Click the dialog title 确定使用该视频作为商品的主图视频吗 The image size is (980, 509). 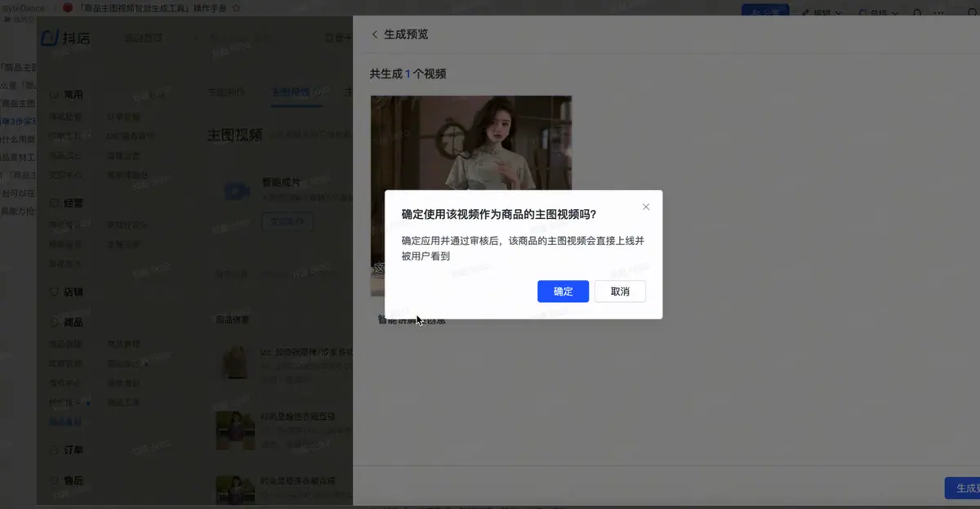tap(499, 214)
